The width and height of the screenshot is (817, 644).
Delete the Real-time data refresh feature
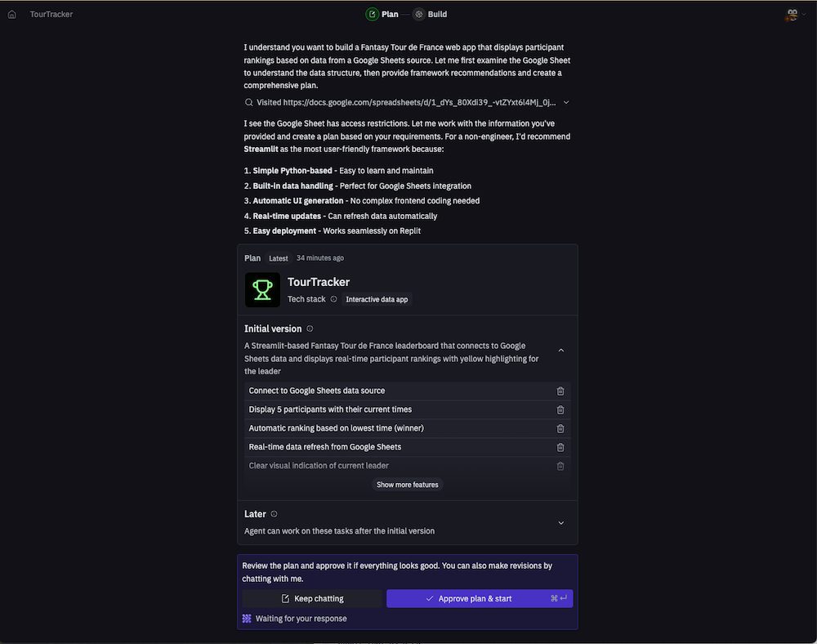click(560, 447)
